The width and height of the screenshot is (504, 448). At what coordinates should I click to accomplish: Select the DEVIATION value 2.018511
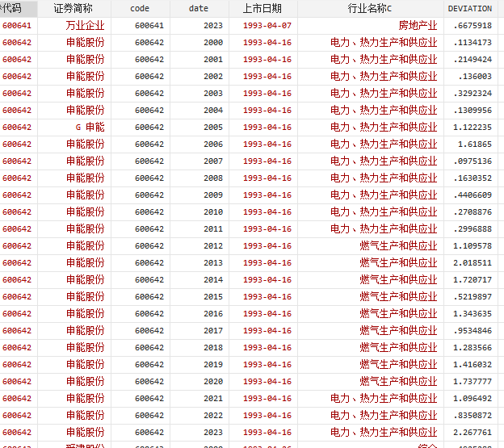click(x=472, y=263)
